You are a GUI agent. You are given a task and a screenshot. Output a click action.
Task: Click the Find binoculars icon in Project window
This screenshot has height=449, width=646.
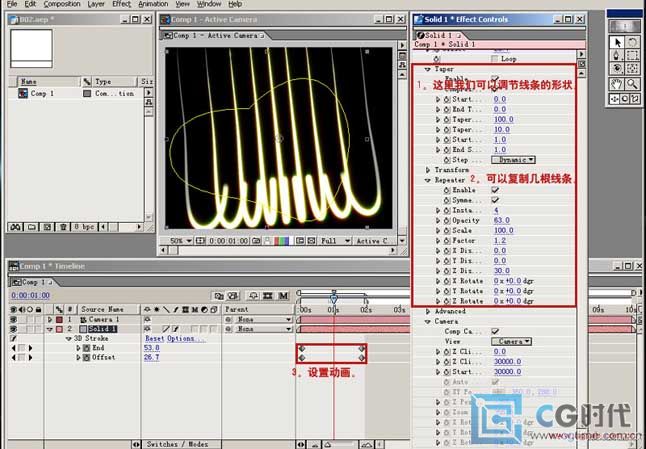(15, 227)
